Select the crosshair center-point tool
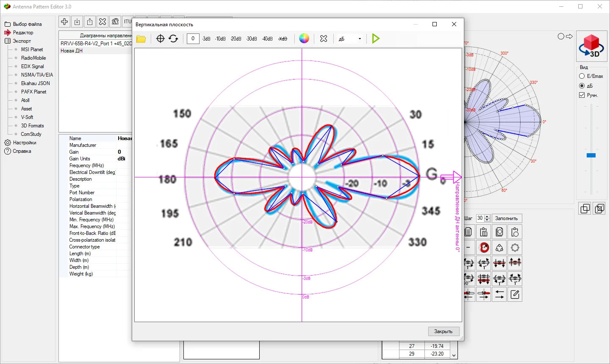 point(160,39)
